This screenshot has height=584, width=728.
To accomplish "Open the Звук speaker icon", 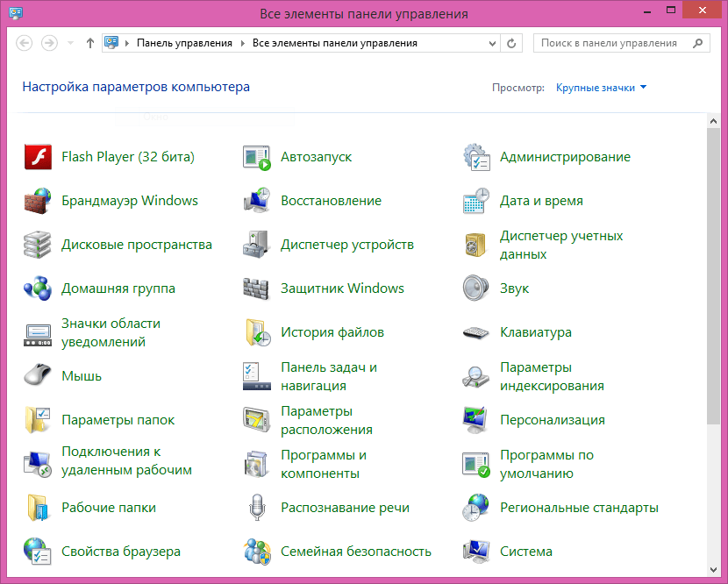I will click(476, 288).
